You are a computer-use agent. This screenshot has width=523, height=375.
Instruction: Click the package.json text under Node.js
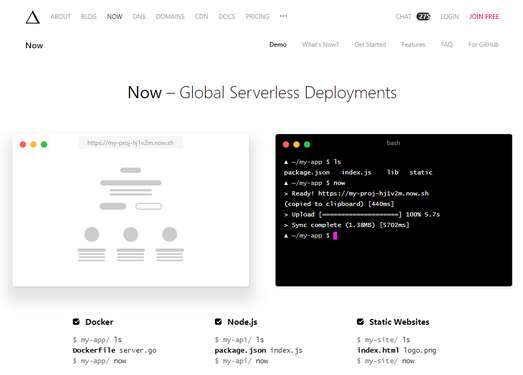tap(240, 350)
